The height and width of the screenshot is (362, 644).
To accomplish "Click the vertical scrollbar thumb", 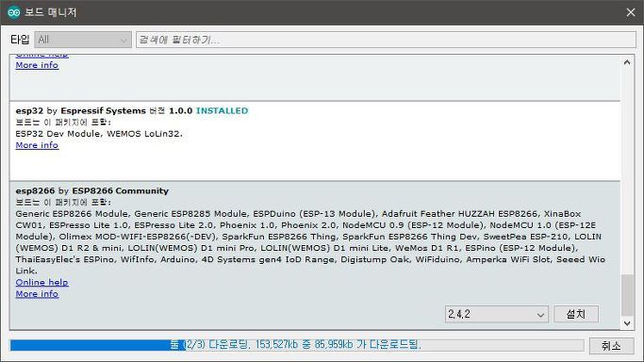I will pos(627,295).
